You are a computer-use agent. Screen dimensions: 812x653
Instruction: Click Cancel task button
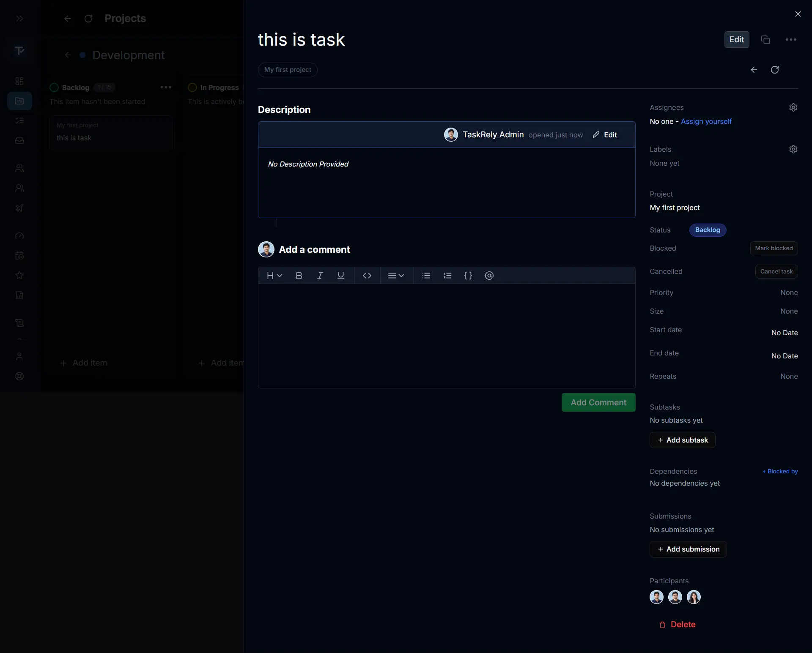776,271
